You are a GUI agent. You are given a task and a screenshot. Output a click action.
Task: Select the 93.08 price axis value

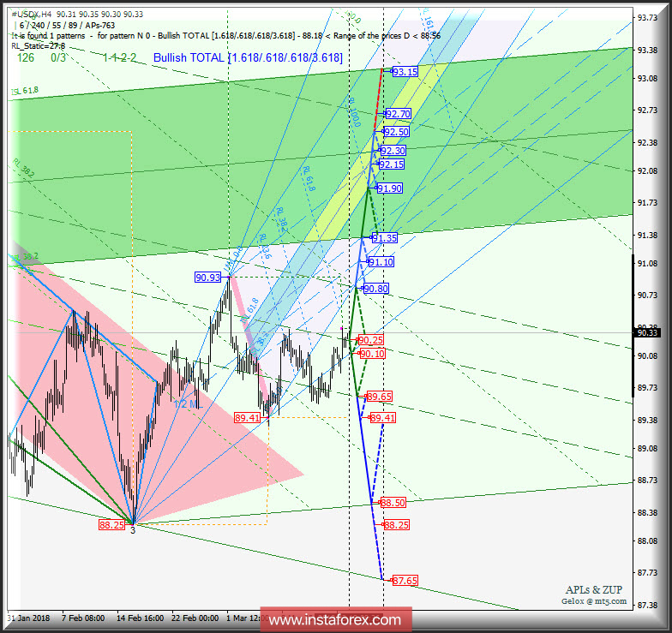647,79
